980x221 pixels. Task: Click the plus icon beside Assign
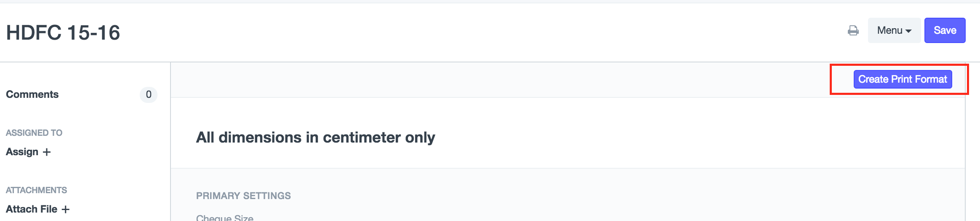point(47,152)
